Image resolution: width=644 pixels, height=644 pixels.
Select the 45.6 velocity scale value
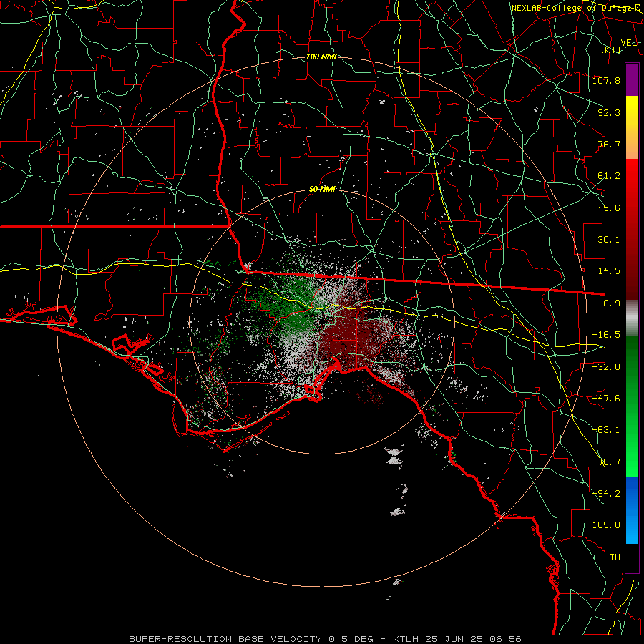pyautogui.click(x=609, y=208)
